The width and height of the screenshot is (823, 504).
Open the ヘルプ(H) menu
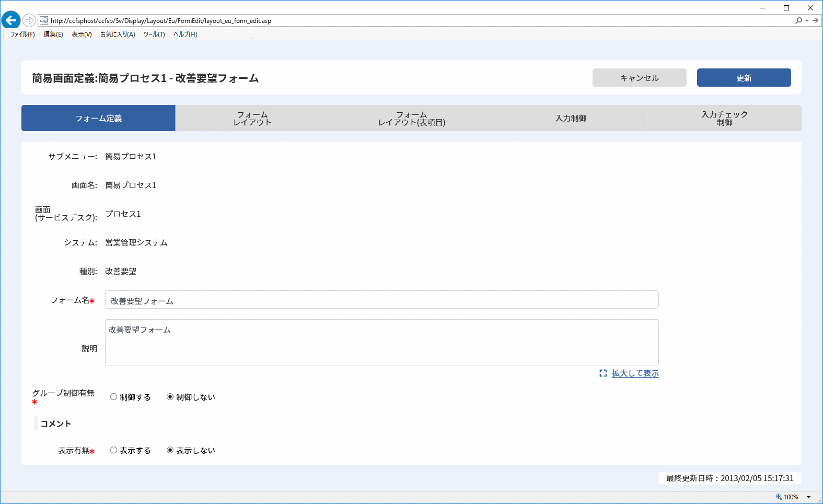(186, 34)
